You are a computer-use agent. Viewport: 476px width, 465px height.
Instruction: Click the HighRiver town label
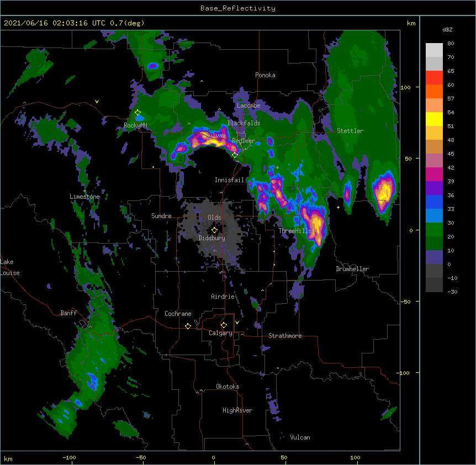pyautogui.click(x=237, y=410)
